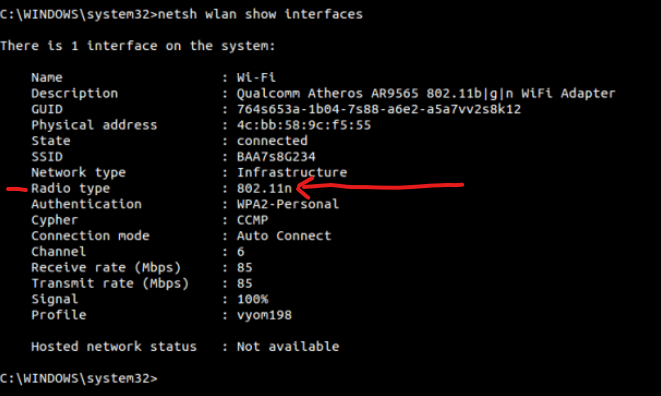Click the connected state value
Image resolution: width=661 pixels, height=396 pixels.
(272, 141)
